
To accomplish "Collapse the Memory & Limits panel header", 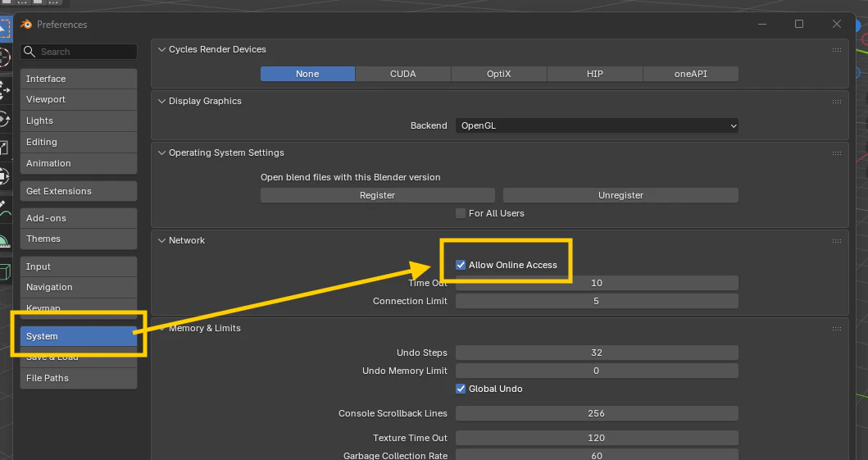I will pyautogui.click(x=161, y=328).
